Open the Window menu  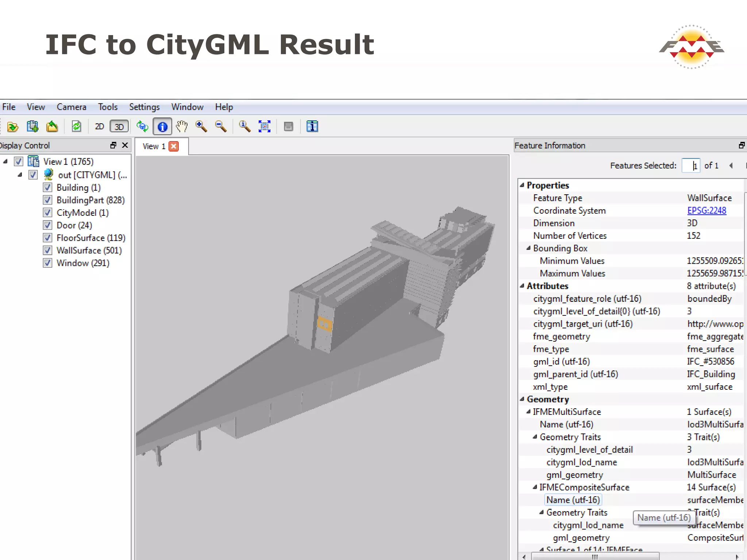tap(187, 107)
